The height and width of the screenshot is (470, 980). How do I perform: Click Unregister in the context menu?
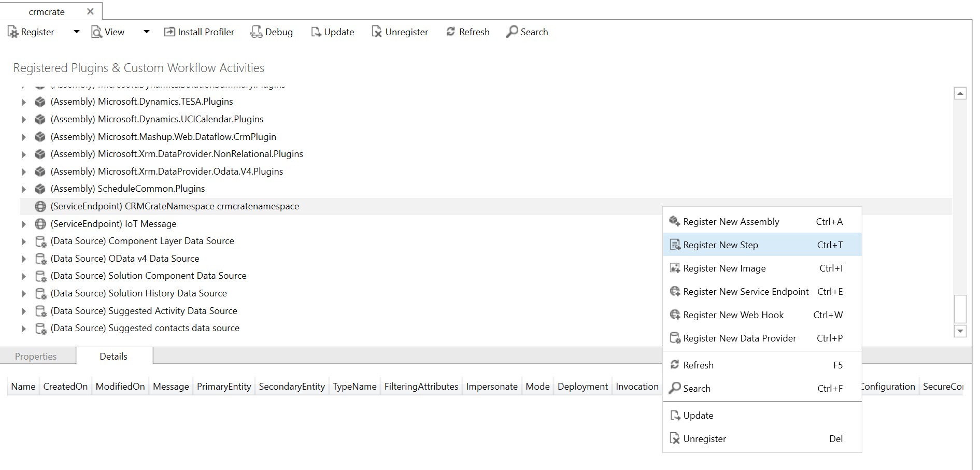[x=704, y=438]
